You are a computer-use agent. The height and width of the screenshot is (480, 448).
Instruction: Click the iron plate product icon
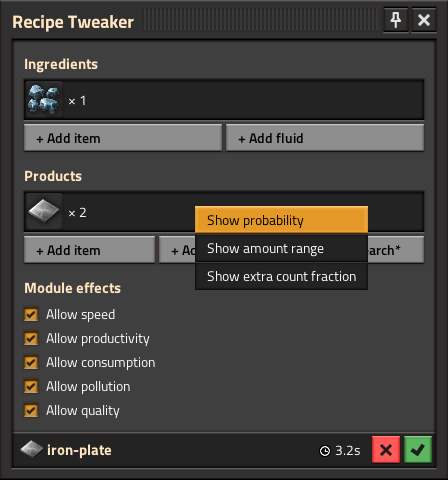point(44,212)
